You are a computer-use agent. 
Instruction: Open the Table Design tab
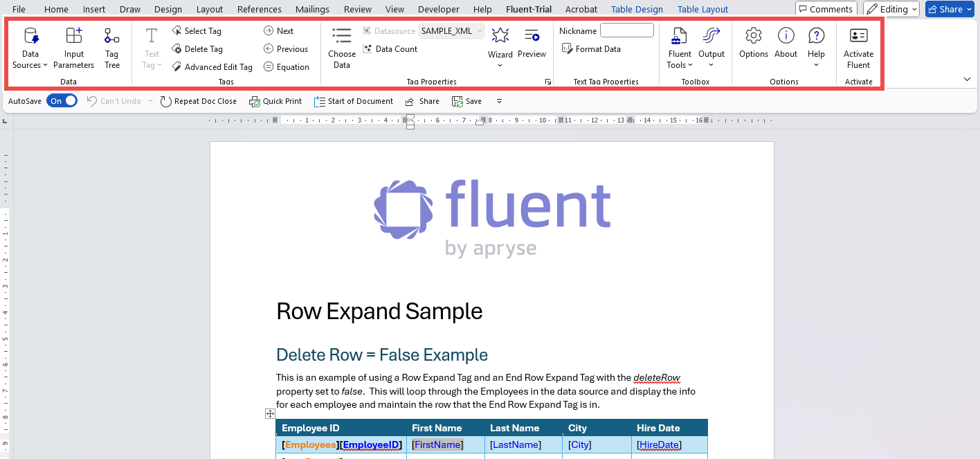[x=637, y=9]
